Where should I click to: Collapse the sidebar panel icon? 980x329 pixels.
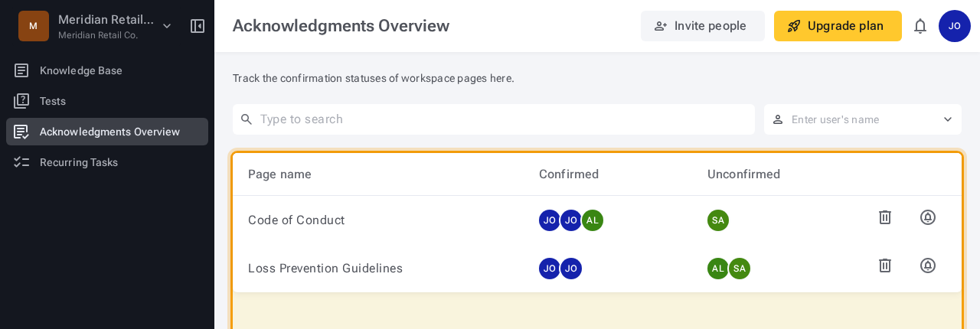(x=198, y=26)
